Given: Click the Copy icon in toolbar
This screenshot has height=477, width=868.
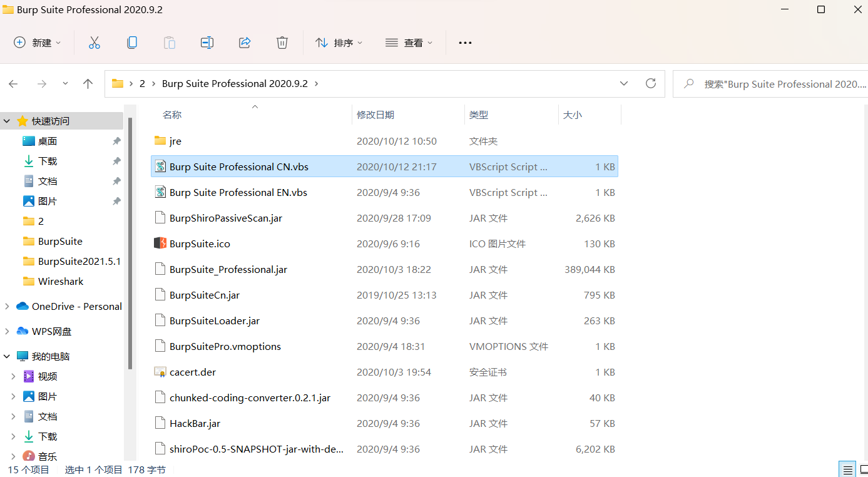Looking at the screenshot, I should (x=132, y=43).
